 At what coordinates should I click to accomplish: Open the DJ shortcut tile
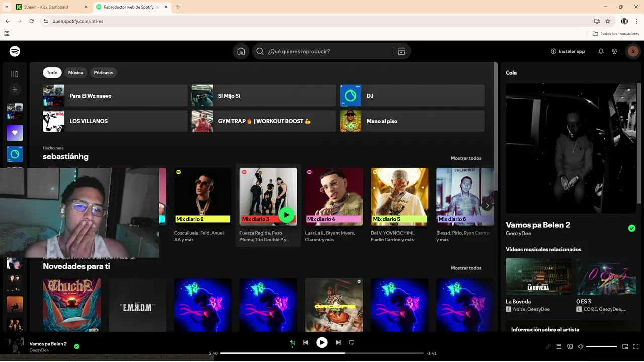coord(412,96)
